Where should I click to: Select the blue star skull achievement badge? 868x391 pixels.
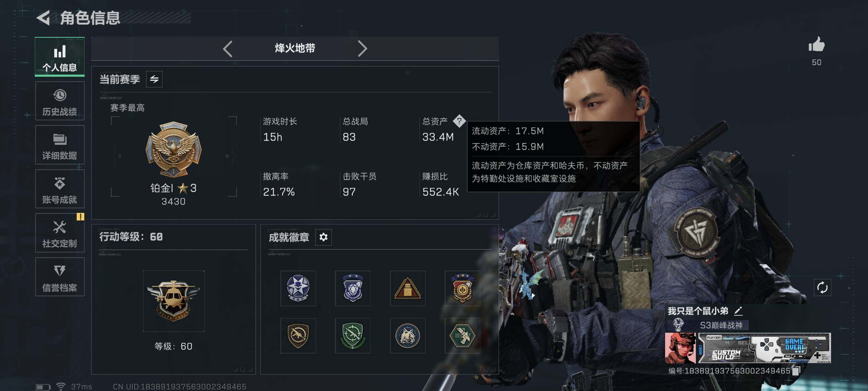point(298,288)
